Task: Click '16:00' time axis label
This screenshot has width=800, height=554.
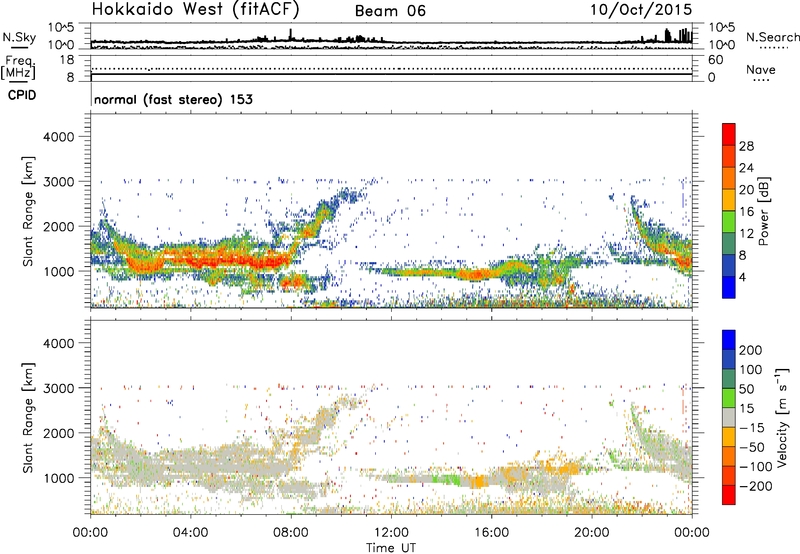Action: [491, 533]
